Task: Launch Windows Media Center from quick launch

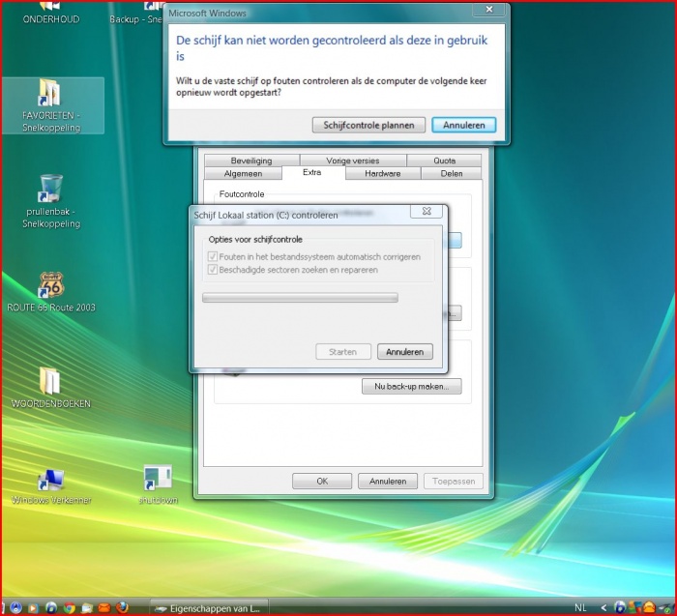Action: [16, 608]
